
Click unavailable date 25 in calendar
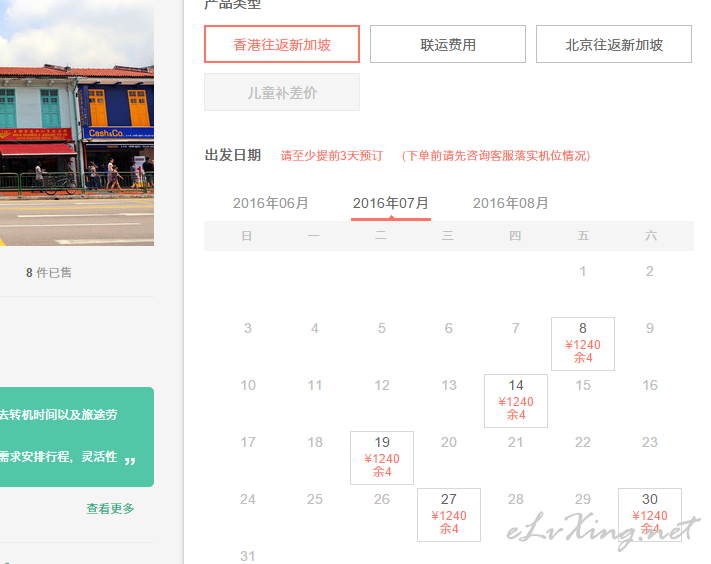(x=315, y=499)
